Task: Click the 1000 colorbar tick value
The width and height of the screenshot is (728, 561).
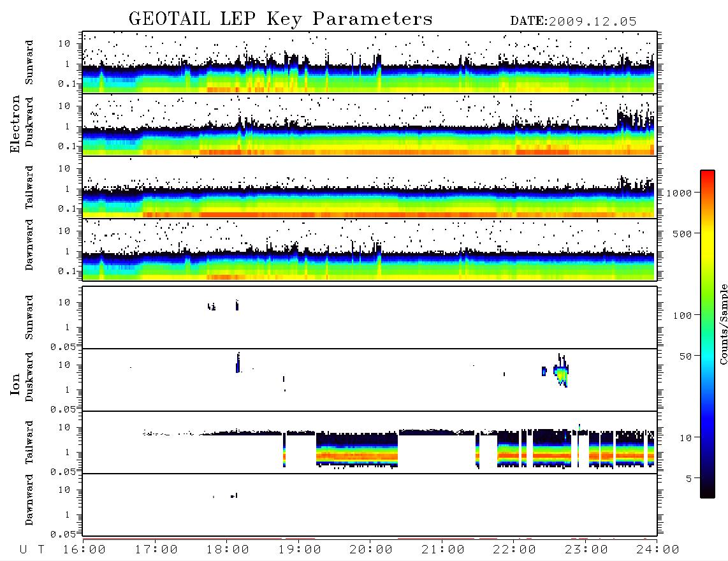Action: pos(679,193)
